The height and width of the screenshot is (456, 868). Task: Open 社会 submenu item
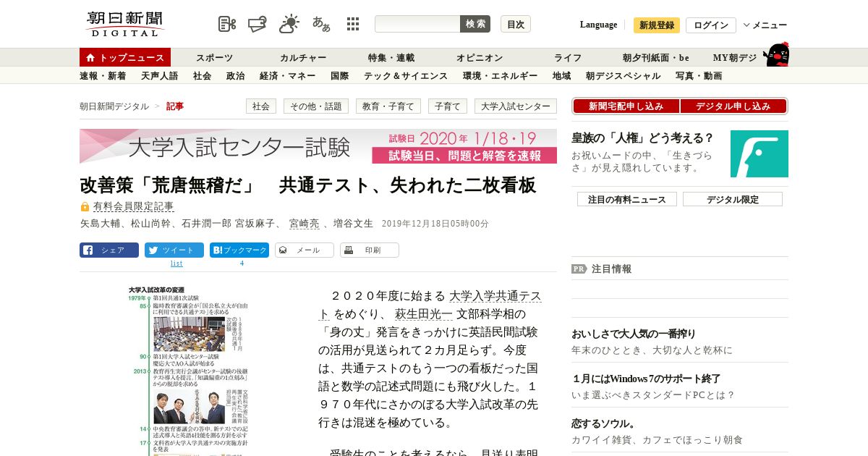point(202,76)
